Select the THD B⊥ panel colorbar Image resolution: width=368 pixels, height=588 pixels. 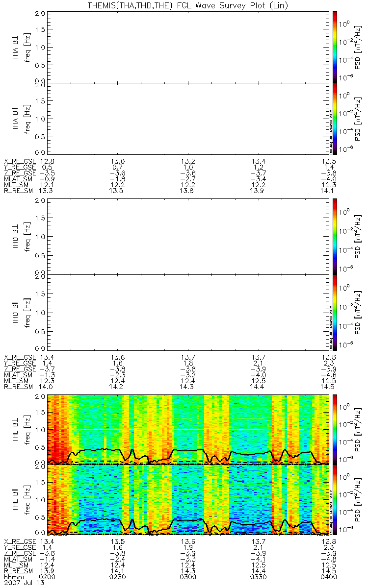335,236
